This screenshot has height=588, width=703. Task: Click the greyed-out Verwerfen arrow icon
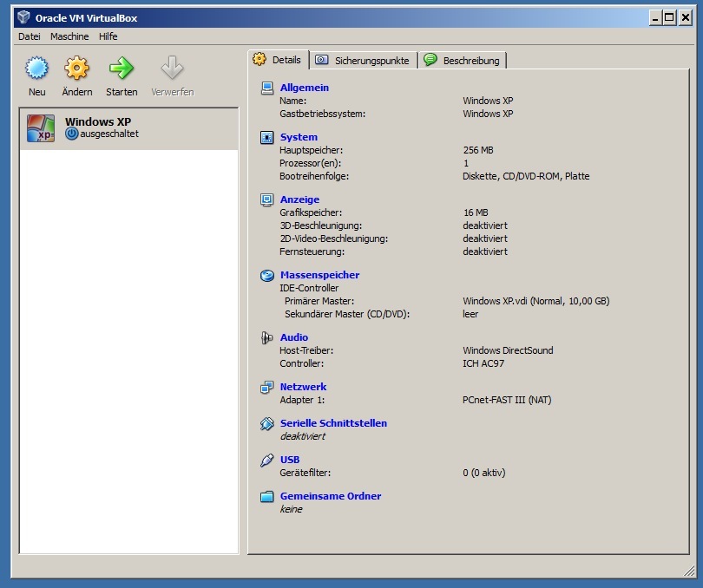(x=172, y=69)
